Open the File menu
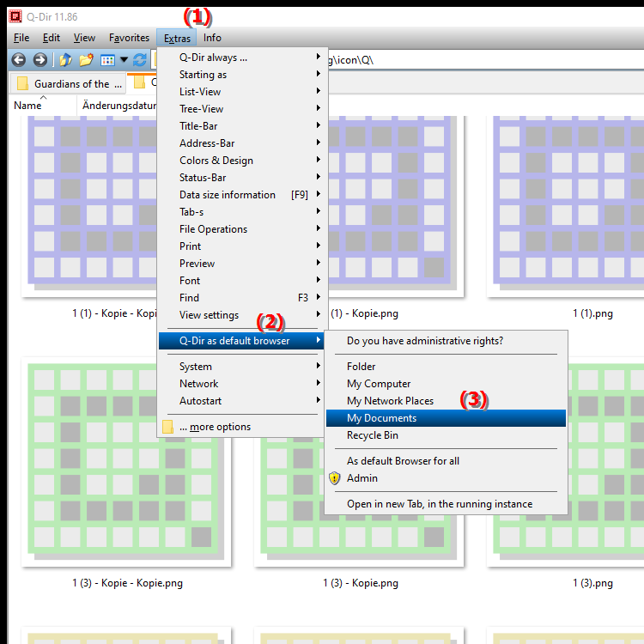The height and width of the screenshot is (644, 644). pos(21,38)
